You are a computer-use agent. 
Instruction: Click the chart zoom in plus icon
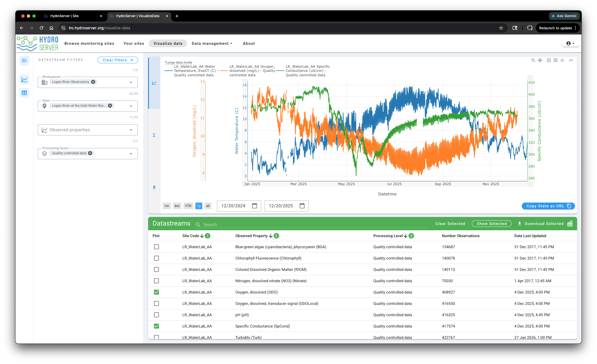coord(549,60)
